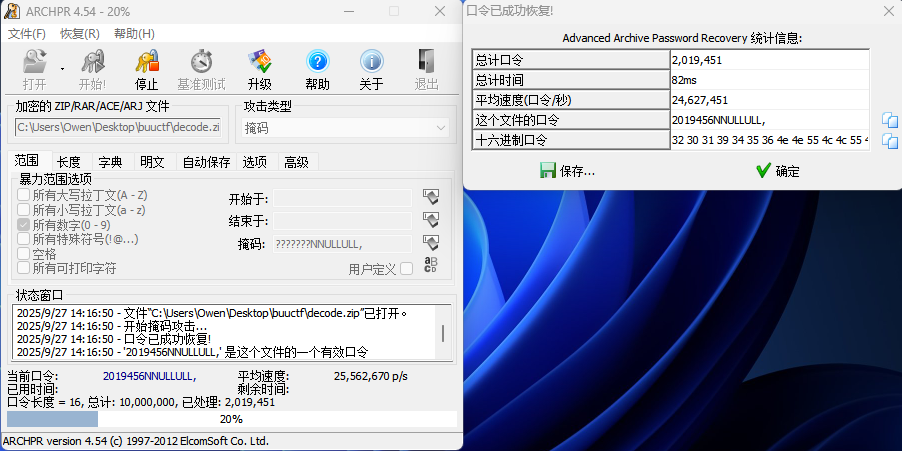This screenshot has width=902, height=451.
Task: Click the 确定 button in results dialog
Action: click(778, 171)
